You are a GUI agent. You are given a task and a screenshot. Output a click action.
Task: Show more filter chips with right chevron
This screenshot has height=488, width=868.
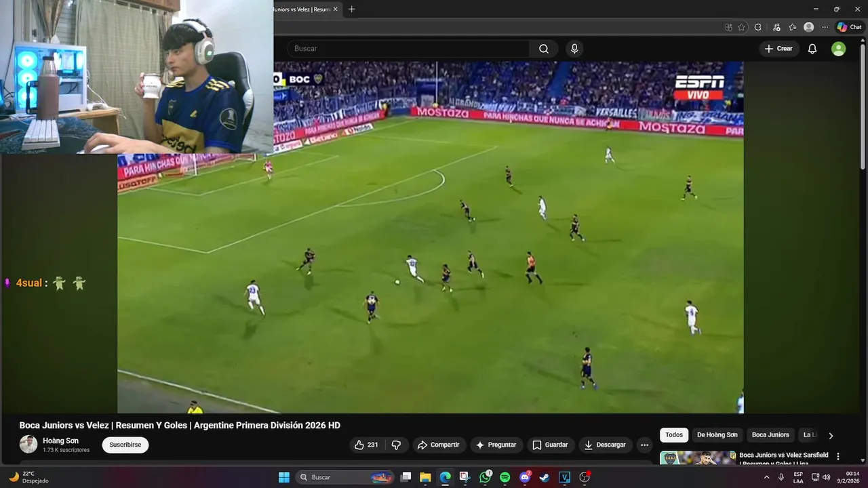(831, 436)
